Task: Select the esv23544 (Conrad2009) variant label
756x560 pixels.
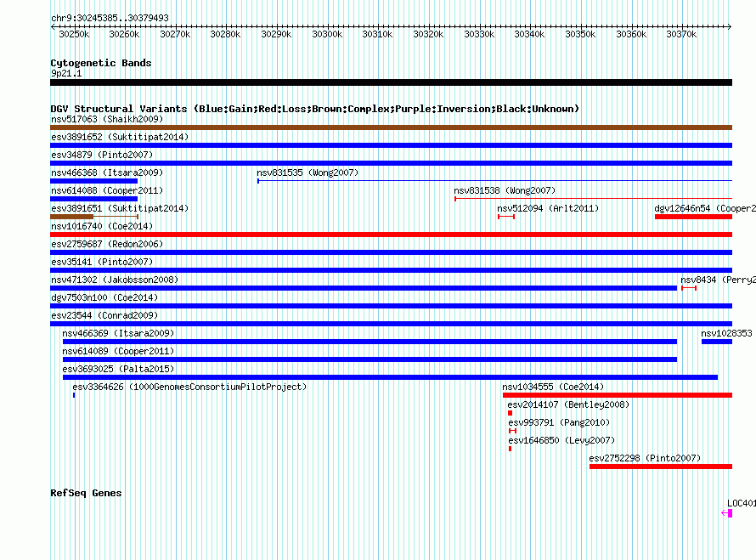Action: 104,315
